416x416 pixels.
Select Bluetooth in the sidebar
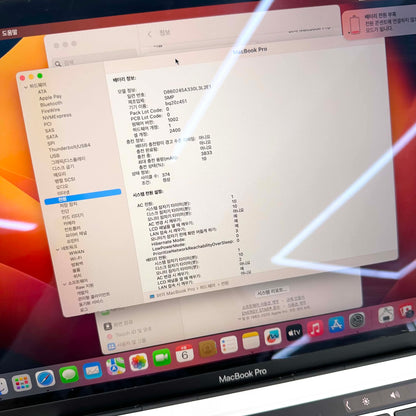[x=51, y=104]
